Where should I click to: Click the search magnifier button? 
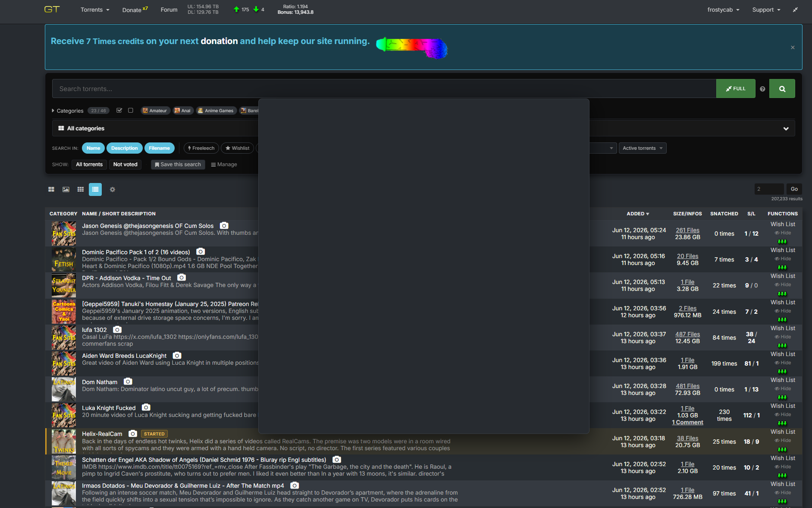click(x=782, y=88)
